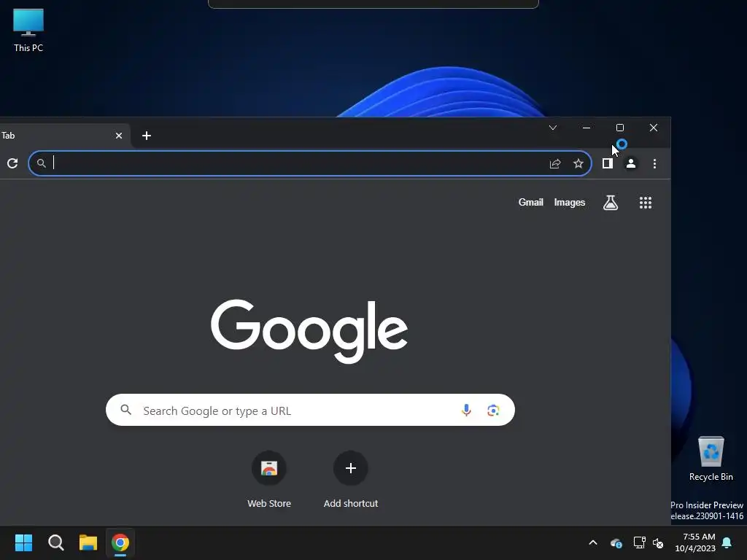
Task: Open File Explorer from taskbar
Action: pyautogui.click(x=88, y=542)
